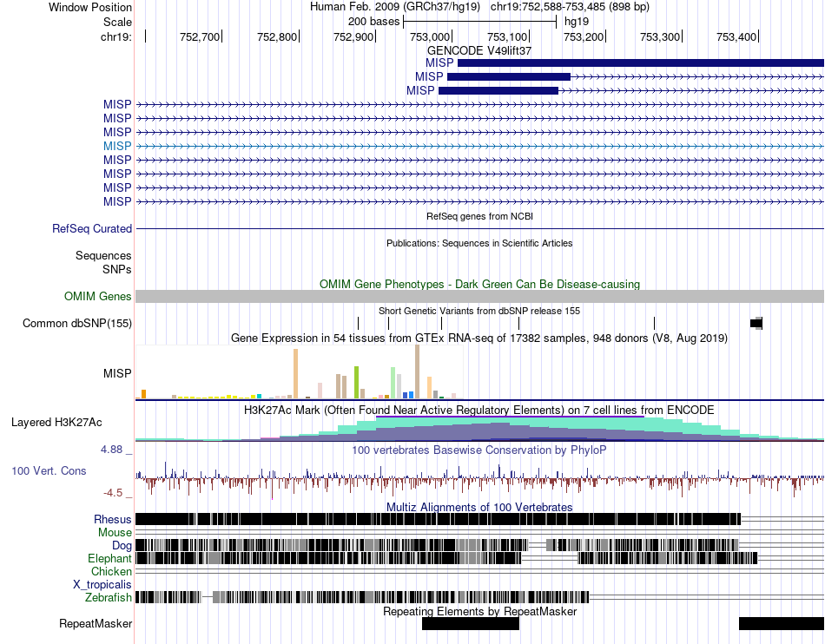Open Repeating Elements by RepeatMasker title

click(480, 611)
